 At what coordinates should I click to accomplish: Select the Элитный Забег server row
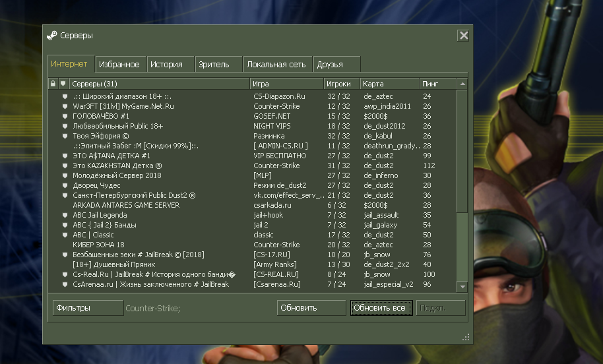[x=252, y=146]
